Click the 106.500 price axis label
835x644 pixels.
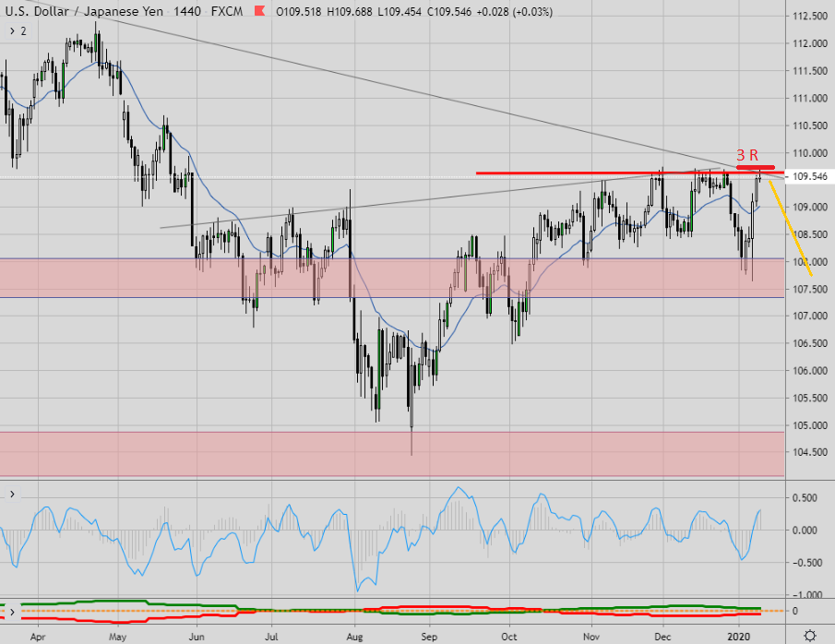[810, 343]
